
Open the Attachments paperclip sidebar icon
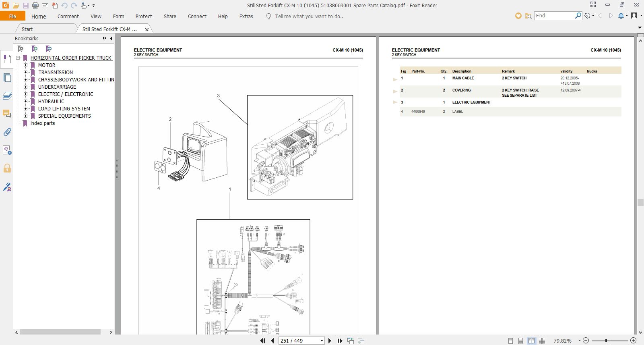click(7, 132)
